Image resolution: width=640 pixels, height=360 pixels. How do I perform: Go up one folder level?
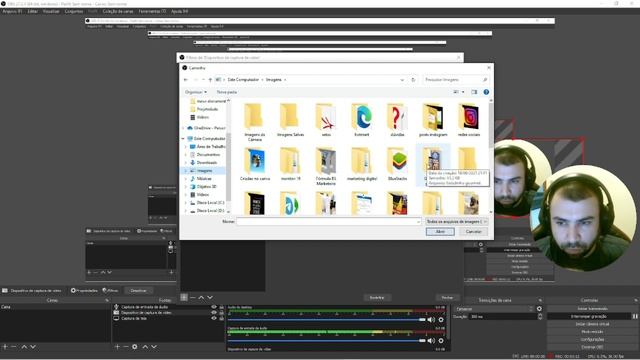point(210,80)
